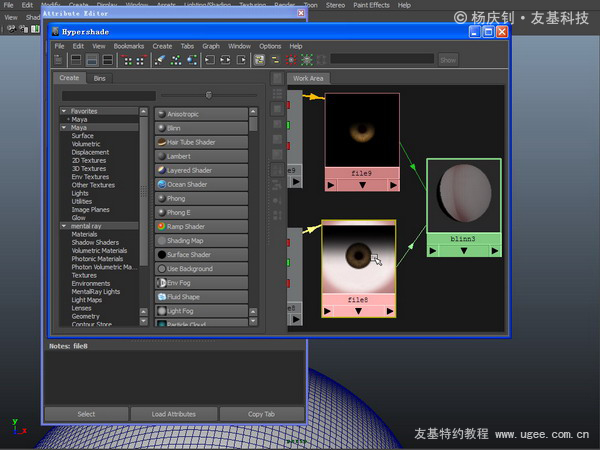
Task: Click Input and output connections icon
Action: coord(225,60)
